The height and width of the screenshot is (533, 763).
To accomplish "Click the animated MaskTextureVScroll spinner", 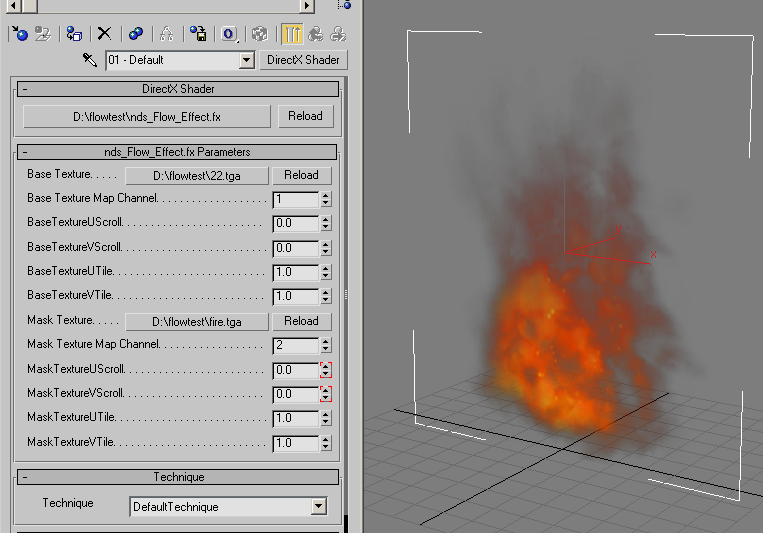I will [326, 394].
